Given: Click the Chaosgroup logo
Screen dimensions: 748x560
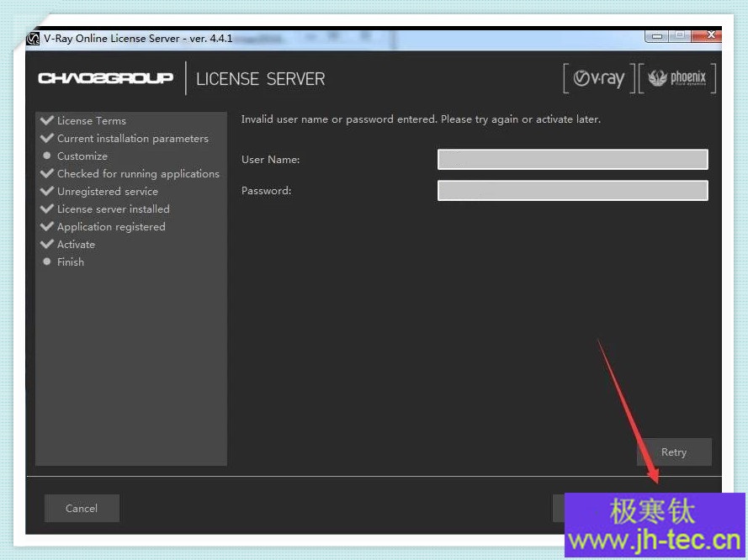Looking at the screenshot, I should pos(105,77).
